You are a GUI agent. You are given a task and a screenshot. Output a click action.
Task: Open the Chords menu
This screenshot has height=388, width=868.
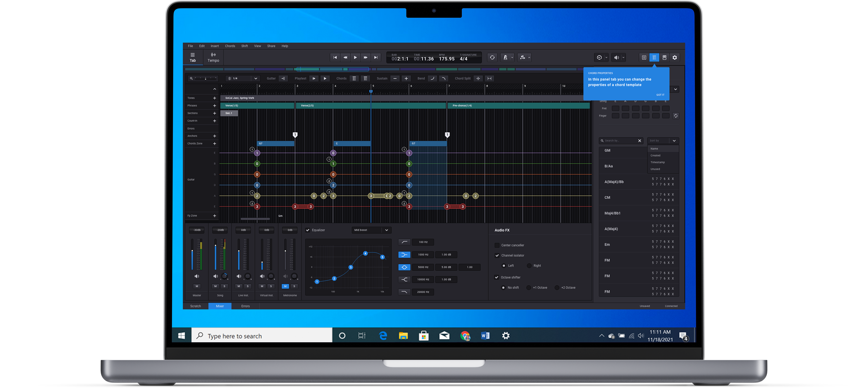tap(230, 46)
